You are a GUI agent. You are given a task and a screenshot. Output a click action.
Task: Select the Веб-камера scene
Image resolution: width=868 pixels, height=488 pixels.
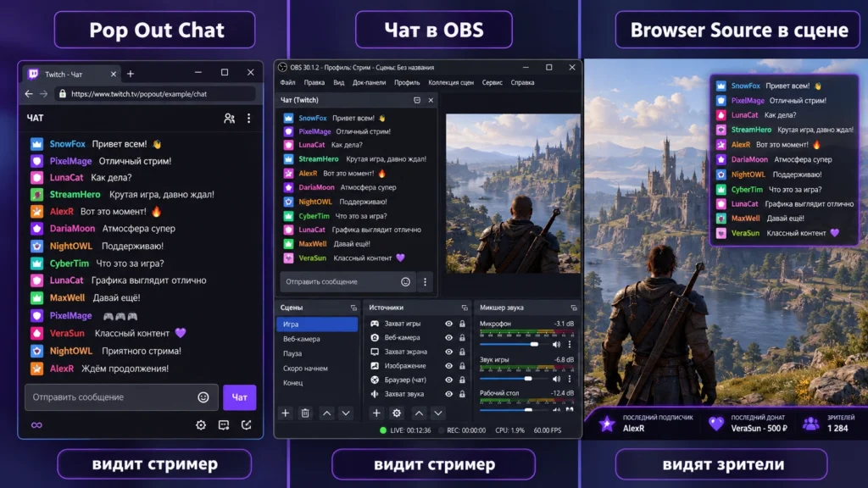click(317, 339)
